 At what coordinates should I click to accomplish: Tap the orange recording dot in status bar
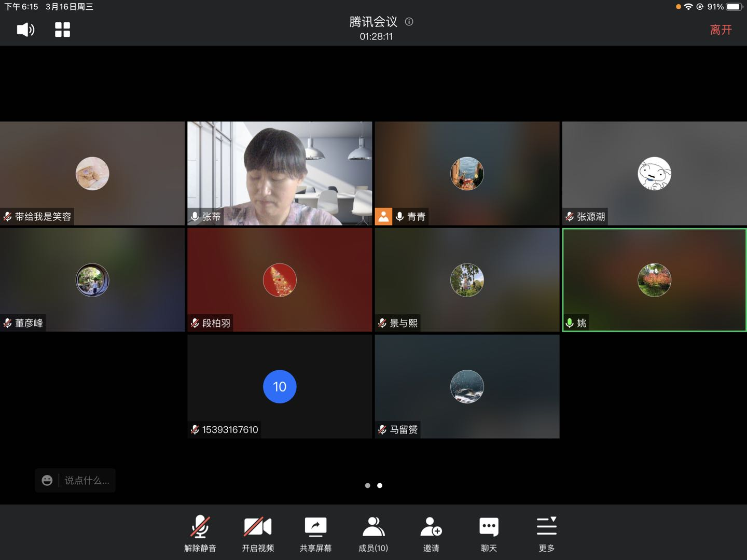coord(678,7)
